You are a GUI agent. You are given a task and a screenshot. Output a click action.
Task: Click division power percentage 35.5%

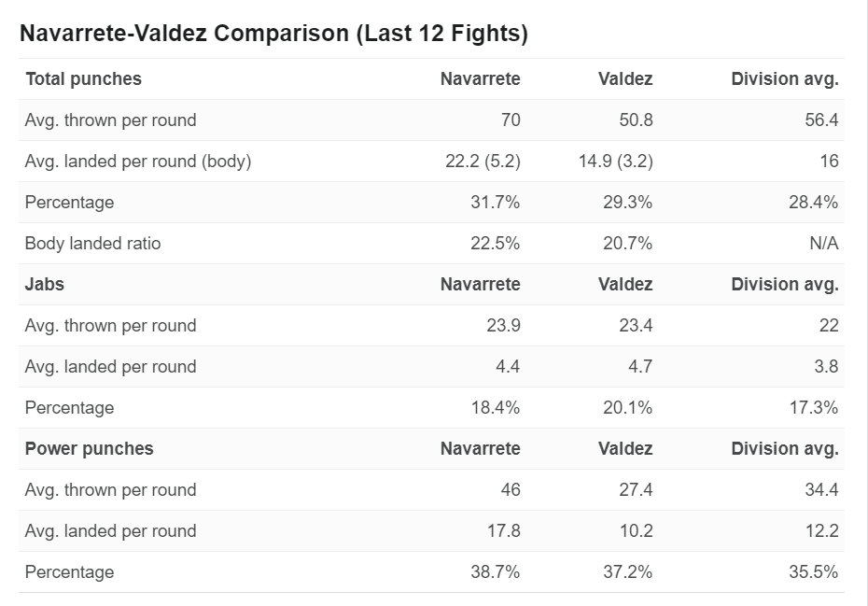pyautogui.click(x=814, y=571)
